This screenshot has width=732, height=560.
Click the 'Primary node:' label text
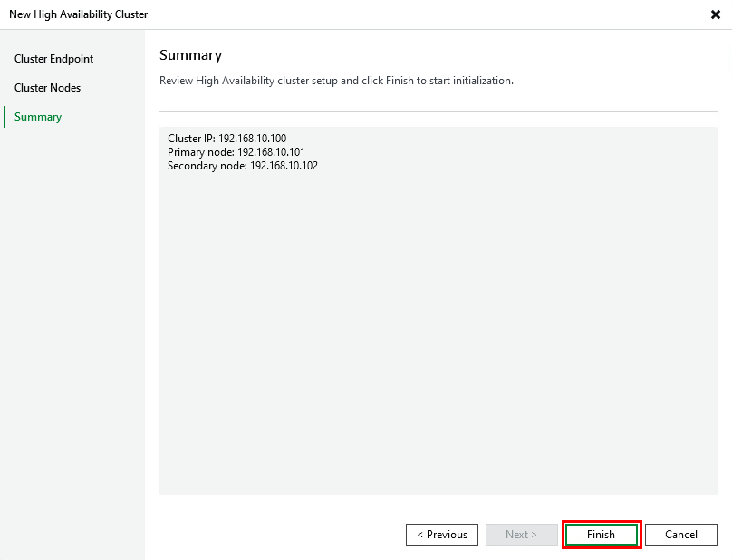click(x=201, y=152)
